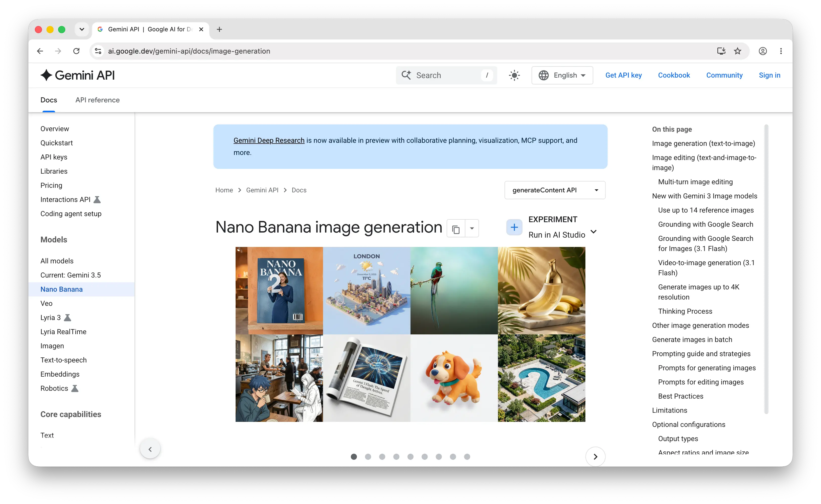
Task: Open the browser profile icon
Action: [x=763, y=51]
